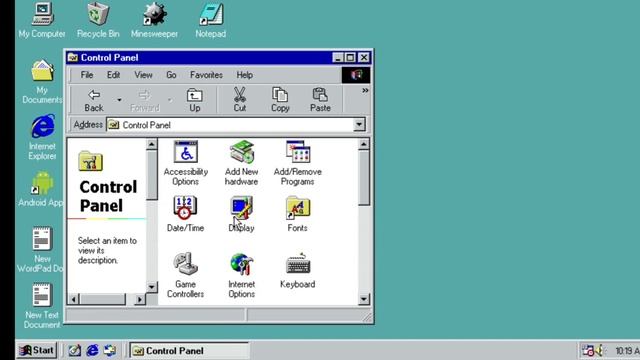Open the Edit menu
The height and width of the screenshot is (360, 640).
pos(113,75)
